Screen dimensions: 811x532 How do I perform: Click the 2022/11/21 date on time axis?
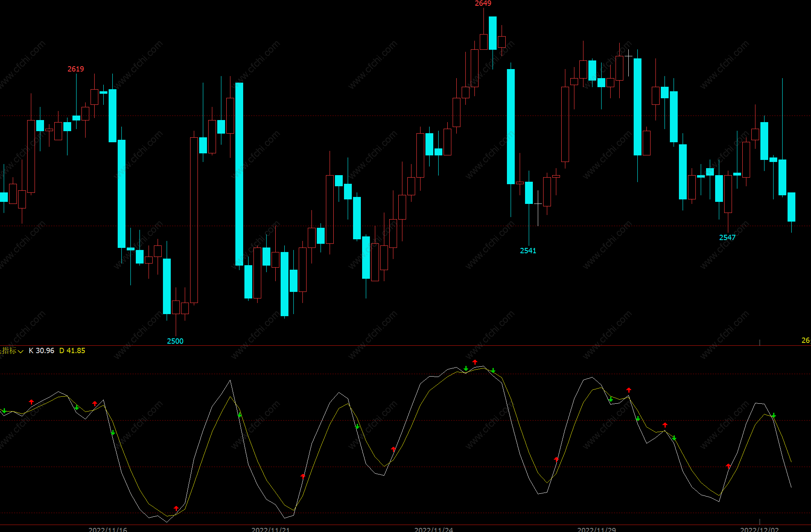coord(271,529)
